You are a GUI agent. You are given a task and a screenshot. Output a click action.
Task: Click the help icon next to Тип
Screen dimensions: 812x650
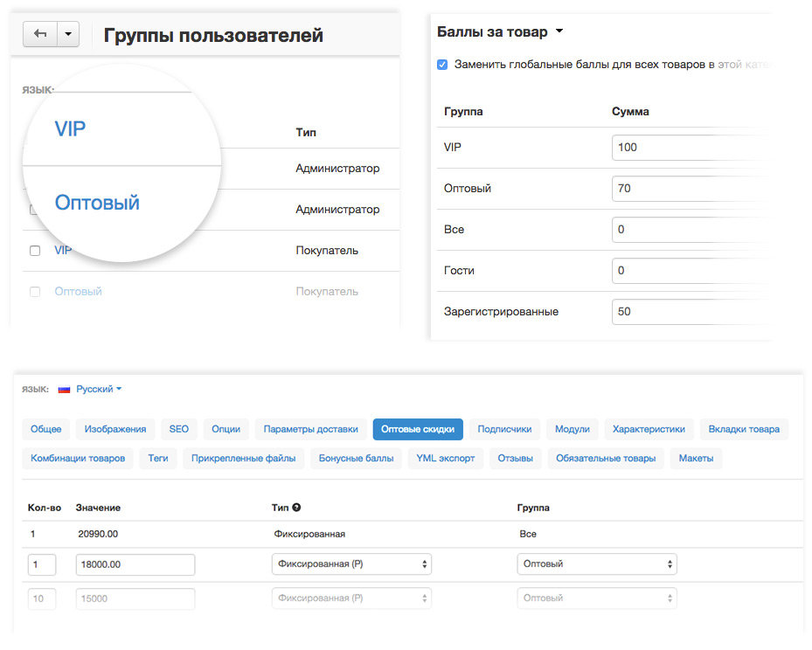(x=296, y=508)
